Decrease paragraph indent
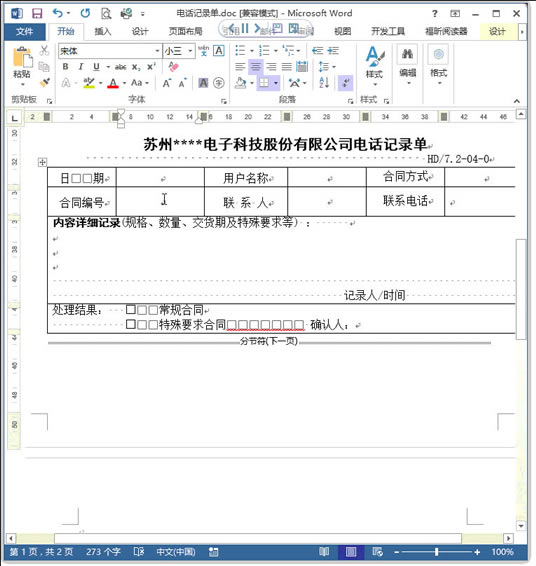Image resolution: width=536 pixels, height=566 pixels. [x=318, y=51]
